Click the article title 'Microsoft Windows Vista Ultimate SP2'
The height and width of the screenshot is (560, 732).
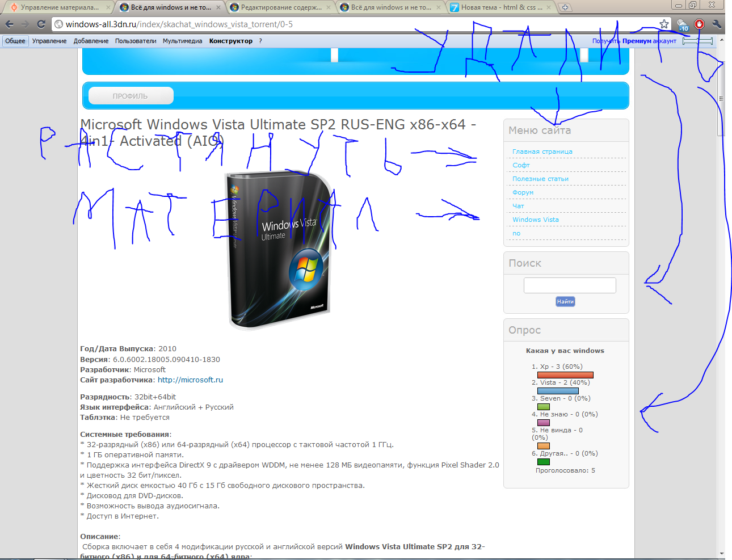coord(278,132)
